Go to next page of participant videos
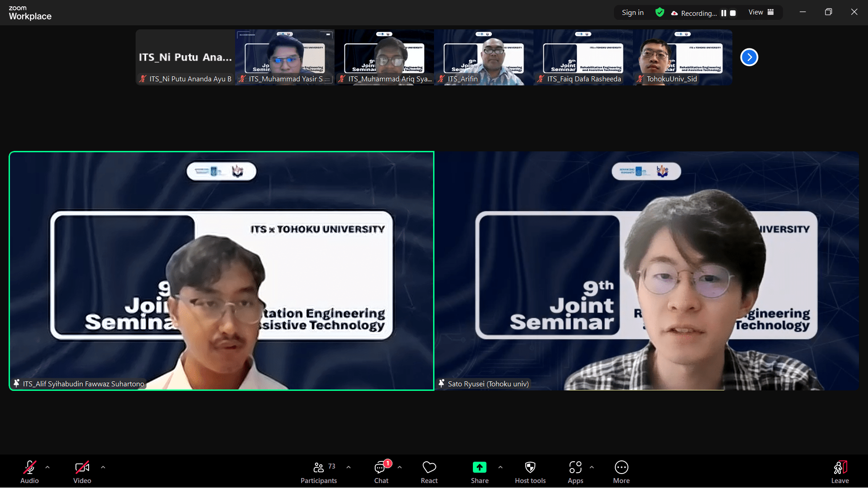This screenshot has width=868, height=488. point(749,57)
